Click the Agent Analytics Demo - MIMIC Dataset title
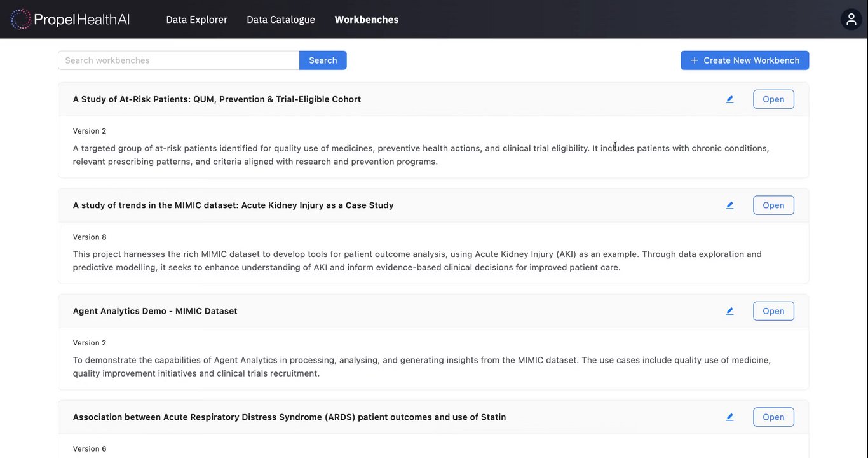Viewport: 868px width, 458px height. point(155,311)
